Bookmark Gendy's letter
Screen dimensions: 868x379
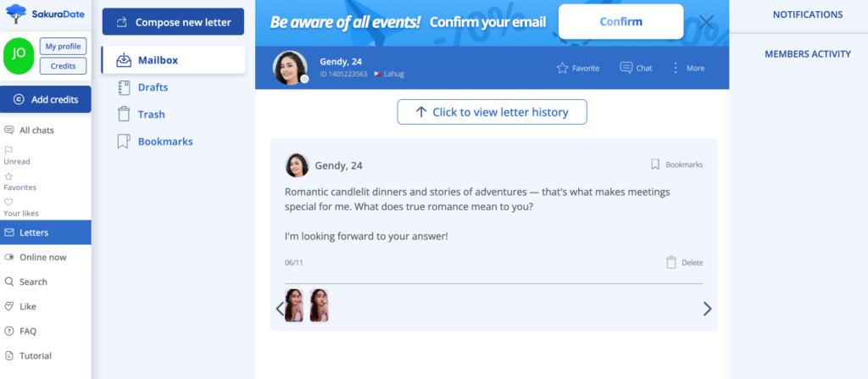(x=655, y=164)
